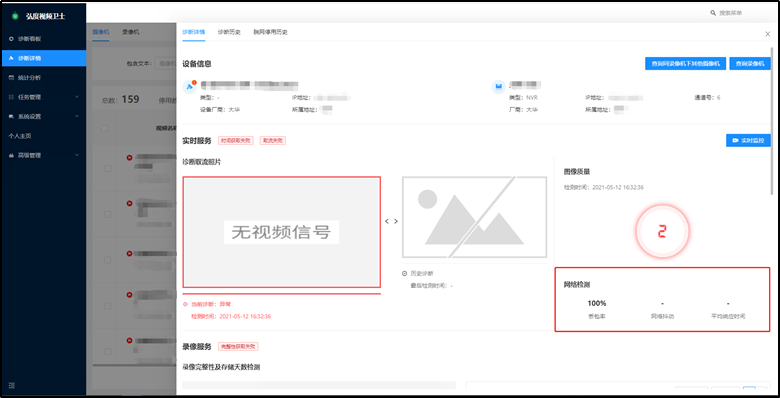Click the search magnifier icon
The width and height of the screenshot is (780, 398).
click(x=713, y=13)
